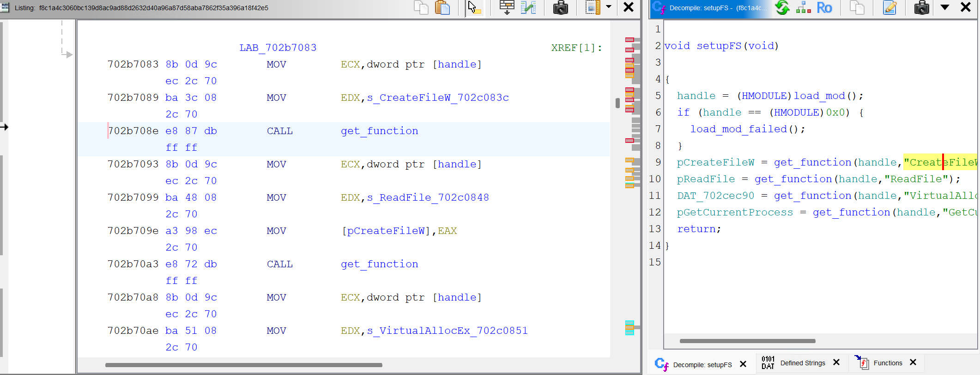Select the Decompile: setupFS bottom tab
This screenshot has width=980, height=375.
point(702,364)
